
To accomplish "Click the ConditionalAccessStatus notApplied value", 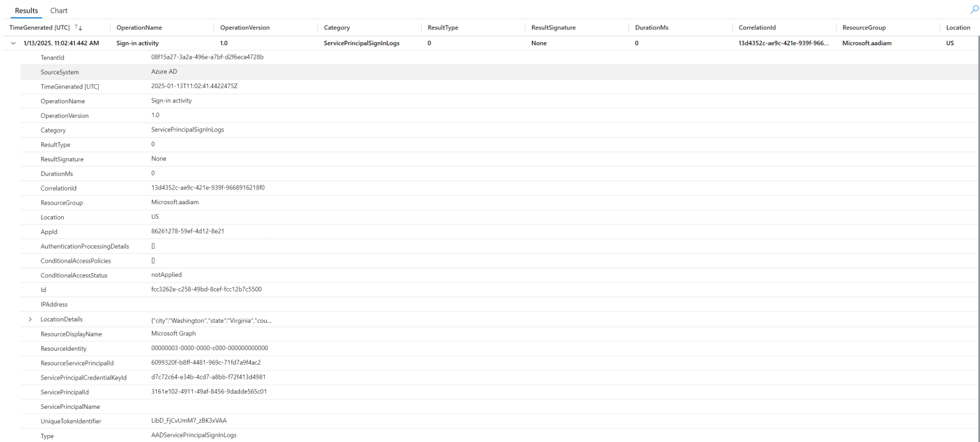I will [x=166, y=275].
